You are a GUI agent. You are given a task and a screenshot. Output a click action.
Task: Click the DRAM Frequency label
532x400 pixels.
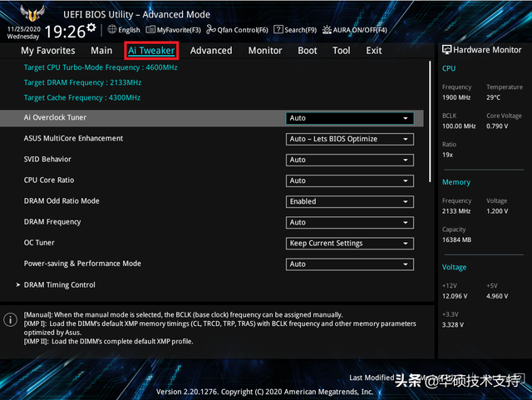(52, 222)
